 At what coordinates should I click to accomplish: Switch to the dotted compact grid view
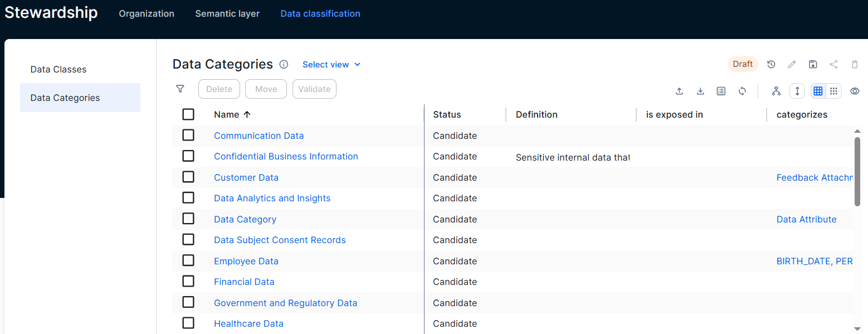[x=833, y=91]
